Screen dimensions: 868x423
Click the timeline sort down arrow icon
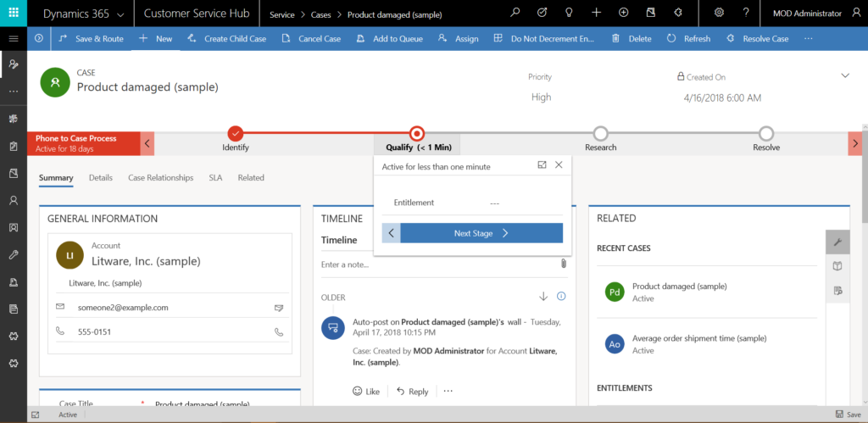pos(543,297)
